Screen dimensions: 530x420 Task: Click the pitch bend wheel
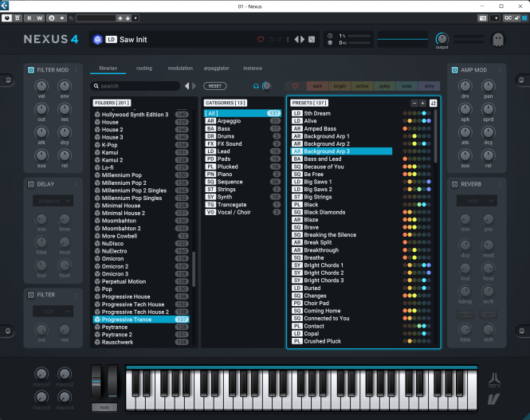coord(96,382)
